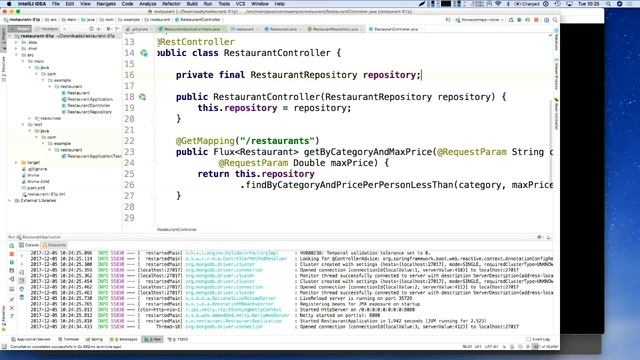Open the Analyze menu
Image resolution: width=640 pixels, height=360 pixels.
[x=148, y=4]
